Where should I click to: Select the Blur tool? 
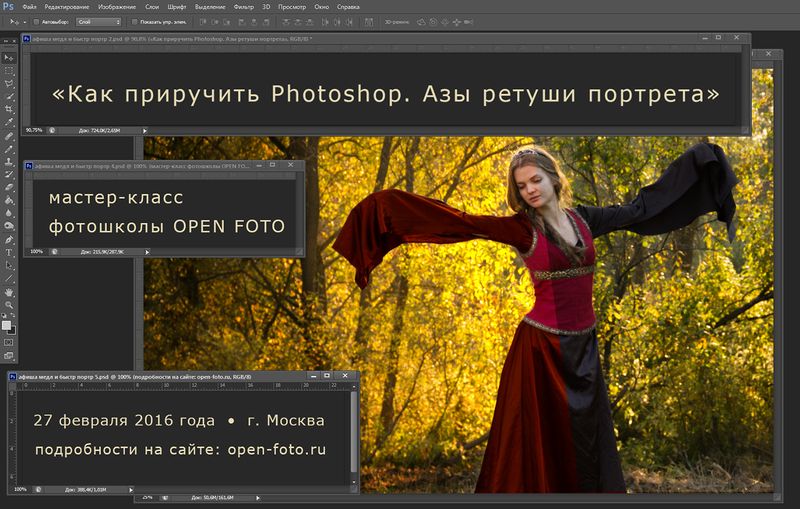(x=9, y=213)
